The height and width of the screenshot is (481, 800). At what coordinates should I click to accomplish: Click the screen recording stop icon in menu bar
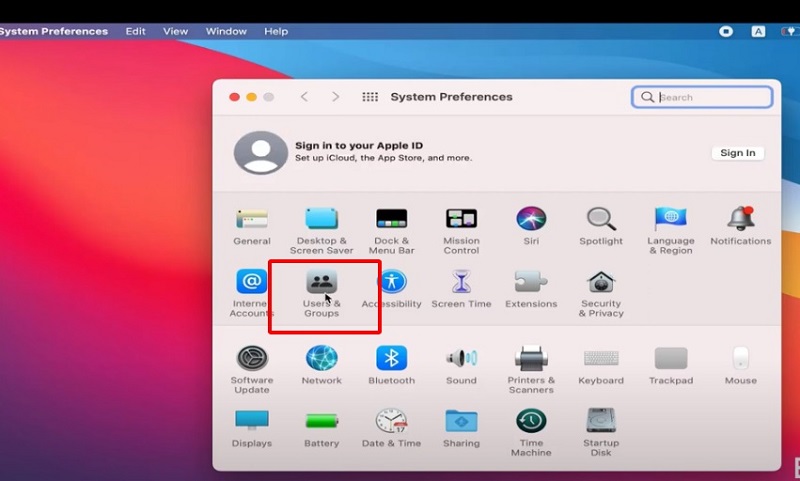(x=726, y=32)
